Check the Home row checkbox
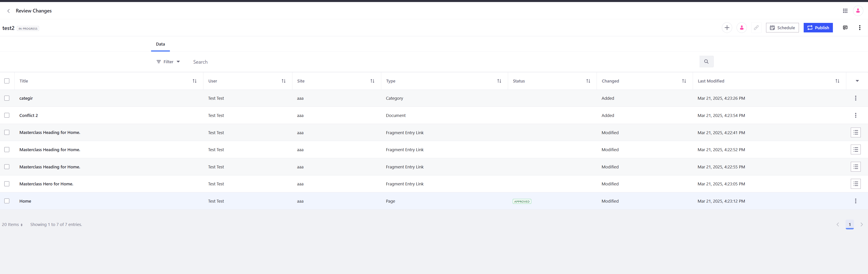This screenshot has height=274, width=868. [x=7, y=201]
